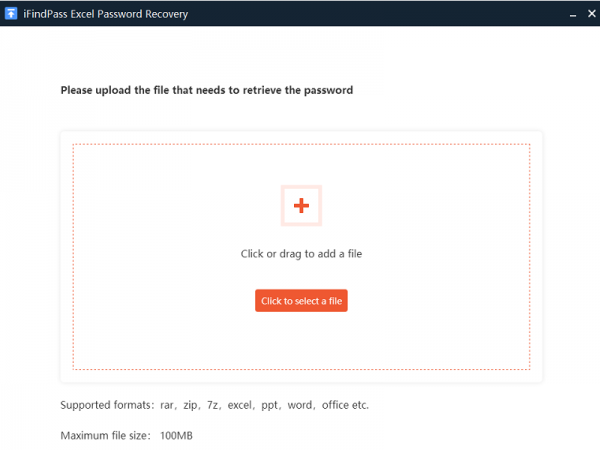This screenshot has width=600, height=450.
Task: Close the iFindPass Excel Password Recovery window
Action: point(592,14)
